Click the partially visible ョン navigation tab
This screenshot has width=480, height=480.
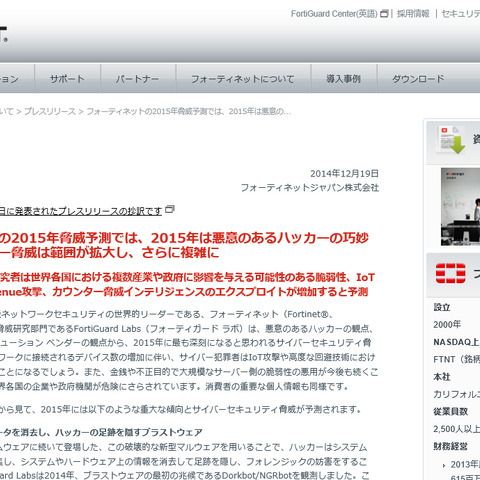coord(17,79)
